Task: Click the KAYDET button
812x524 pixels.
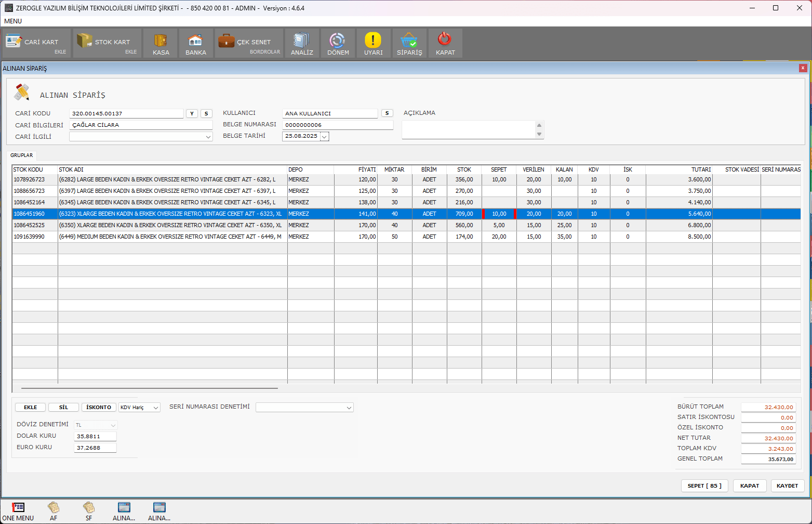Action: pos(788,486)
